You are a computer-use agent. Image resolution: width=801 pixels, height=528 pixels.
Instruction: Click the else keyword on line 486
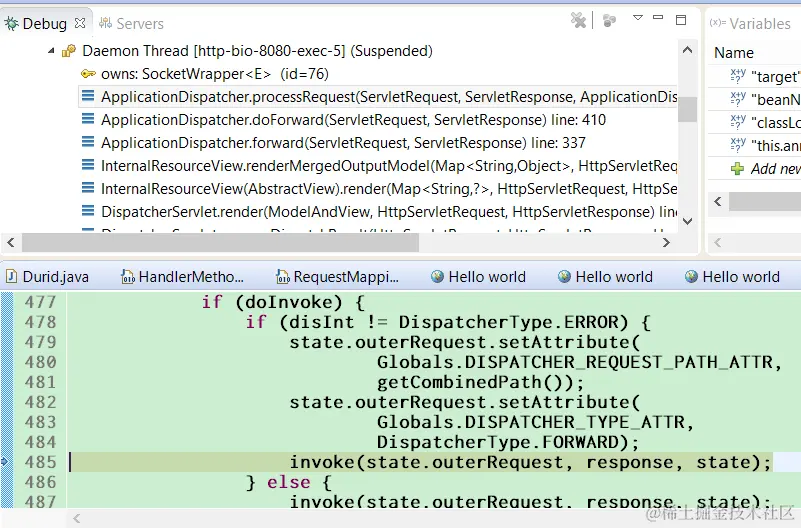point(289,482)
